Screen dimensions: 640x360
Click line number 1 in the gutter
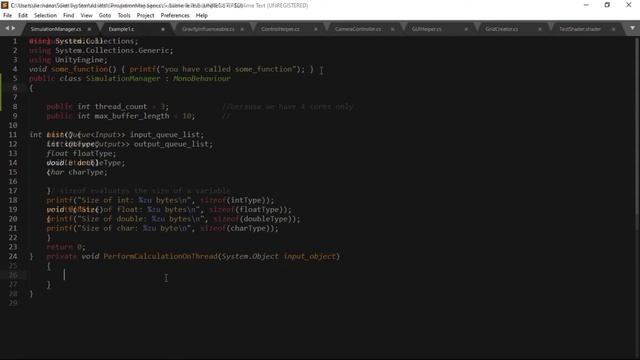click(15, 41)
